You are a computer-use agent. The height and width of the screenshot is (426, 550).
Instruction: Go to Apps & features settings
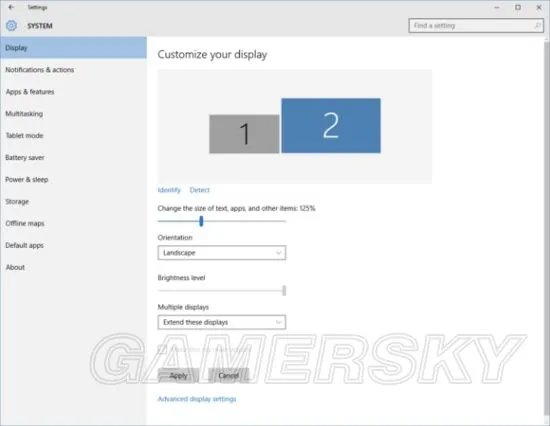[30, 92]
